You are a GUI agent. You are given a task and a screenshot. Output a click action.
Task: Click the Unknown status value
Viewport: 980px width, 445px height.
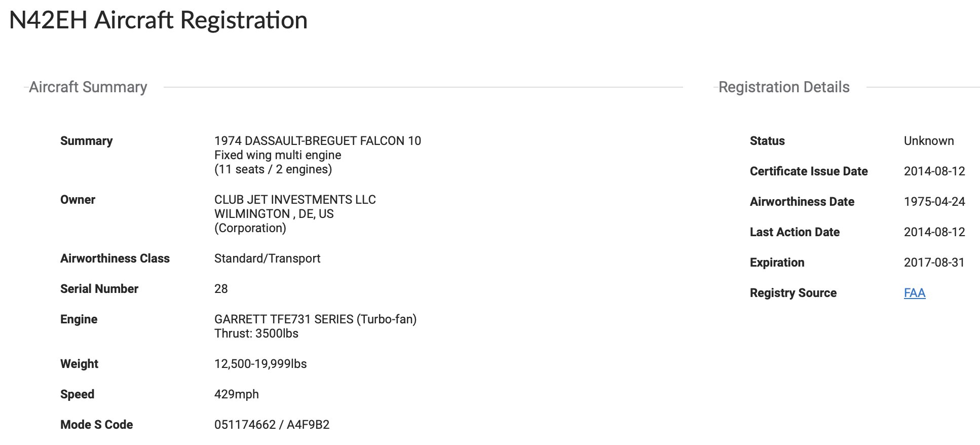[x=928, y=141]
